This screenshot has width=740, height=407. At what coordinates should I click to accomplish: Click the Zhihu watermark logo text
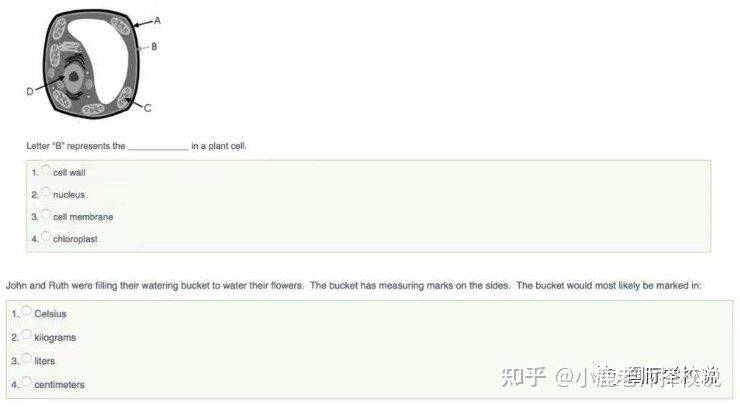tap(523, 377)
